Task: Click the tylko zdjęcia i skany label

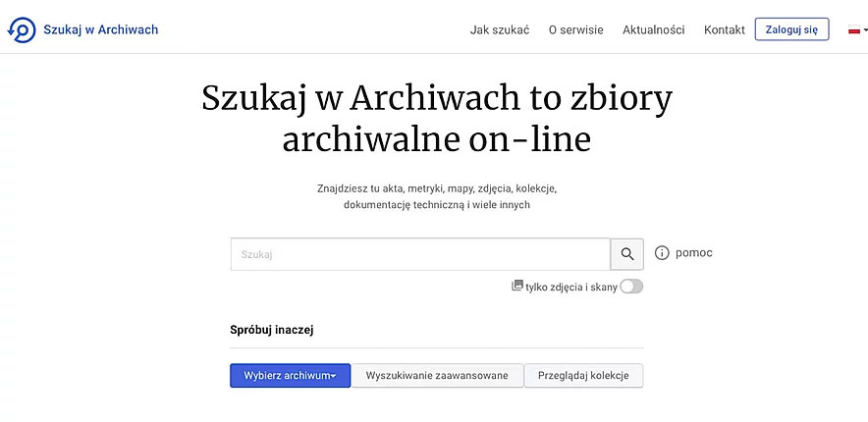Action: (571, 287)
